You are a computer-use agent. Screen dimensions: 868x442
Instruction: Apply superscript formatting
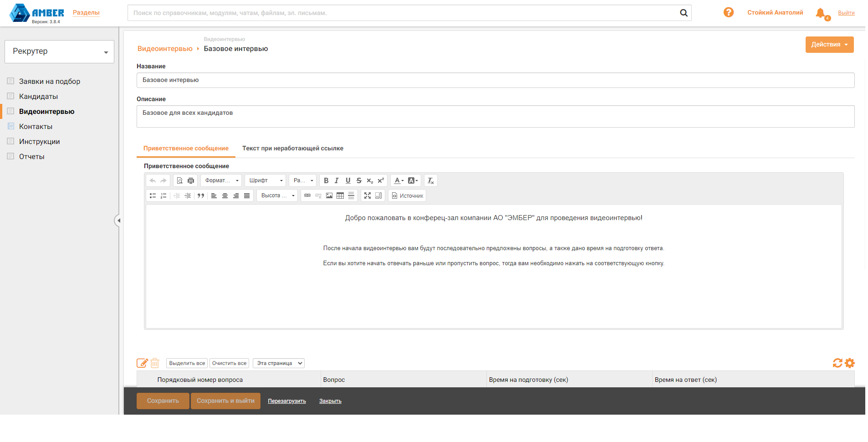[381, 181]
